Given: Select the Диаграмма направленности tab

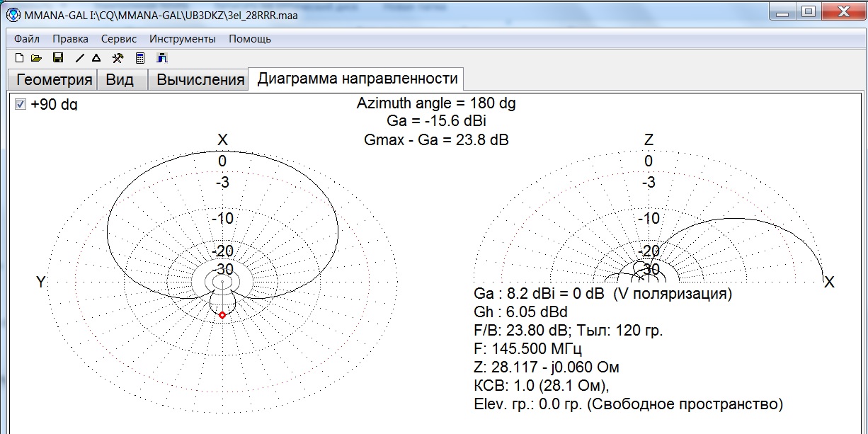Looking at the screenshot, I should (358, 79).
